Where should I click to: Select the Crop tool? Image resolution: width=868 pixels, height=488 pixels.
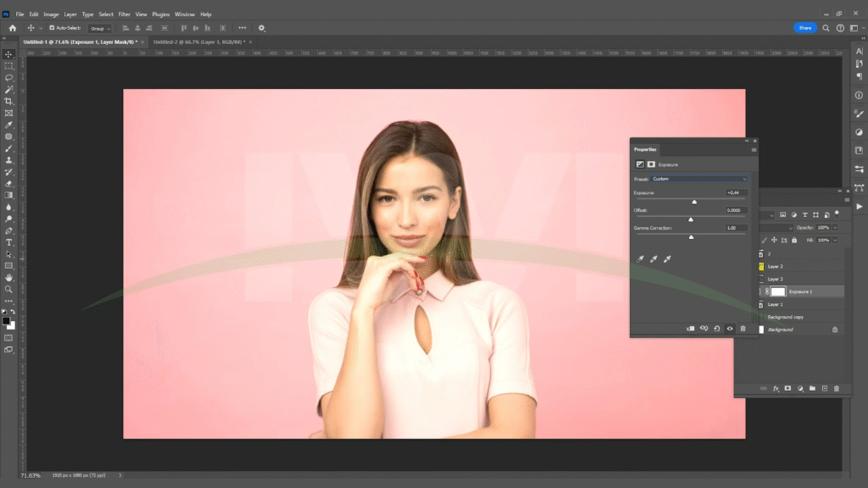pos(9,101)
